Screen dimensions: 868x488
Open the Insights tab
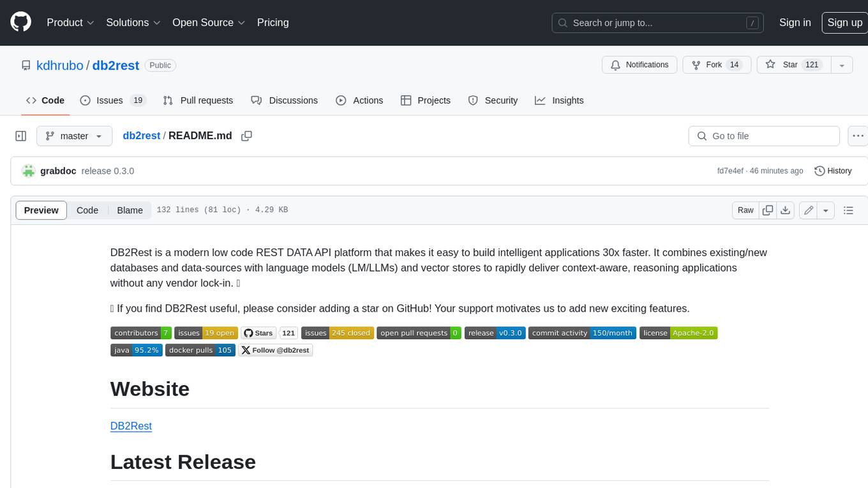pyautogui.click(x=559, y=100)
